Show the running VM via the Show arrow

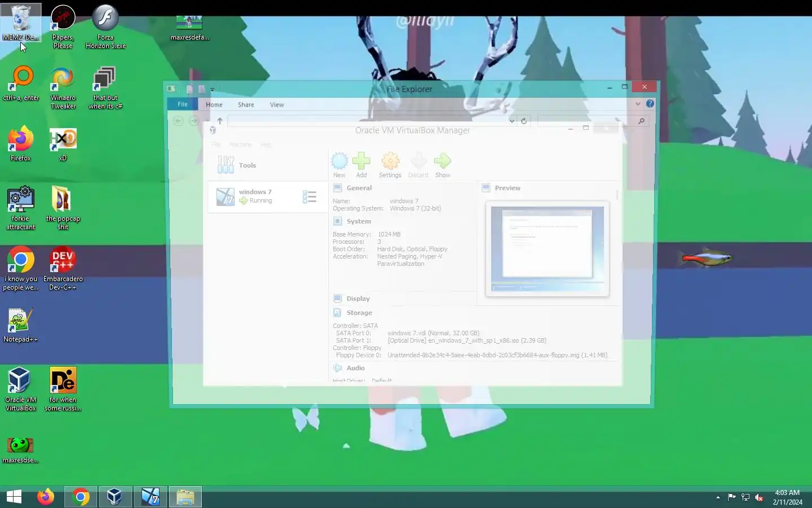[x=443, y=165]
